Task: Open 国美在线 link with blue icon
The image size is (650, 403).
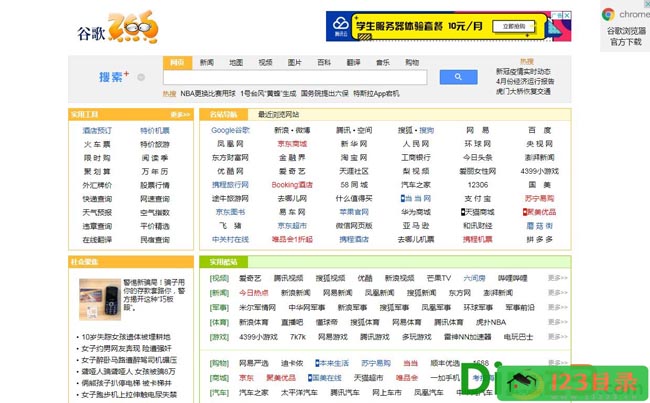Action: click(325, 378)
